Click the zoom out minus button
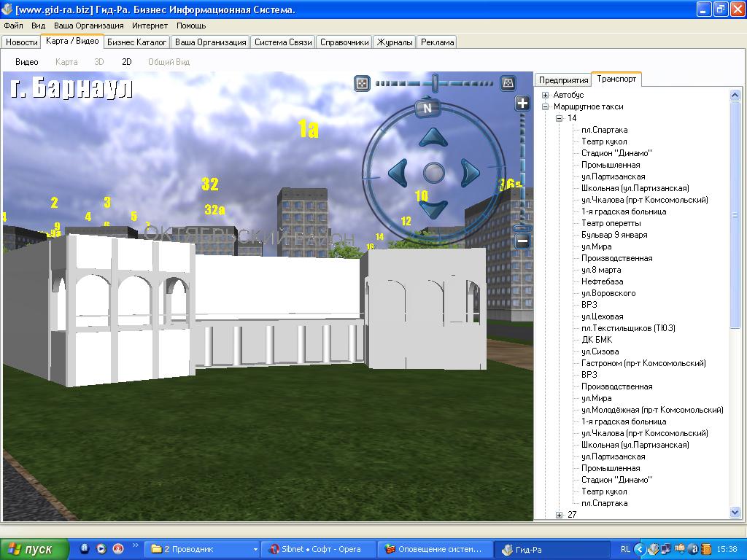This screenshot has width=747, height=560. (x=522, y=242)
